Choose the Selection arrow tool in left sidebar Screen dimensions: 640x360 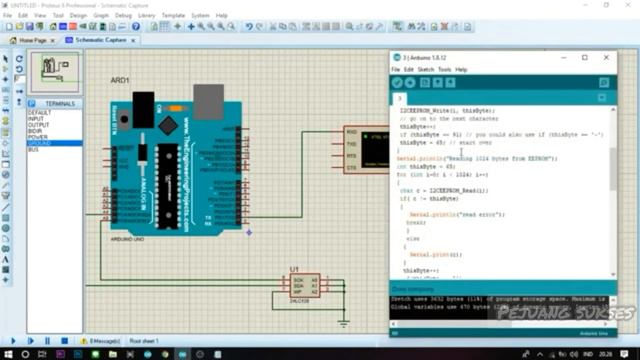[6, 59]
